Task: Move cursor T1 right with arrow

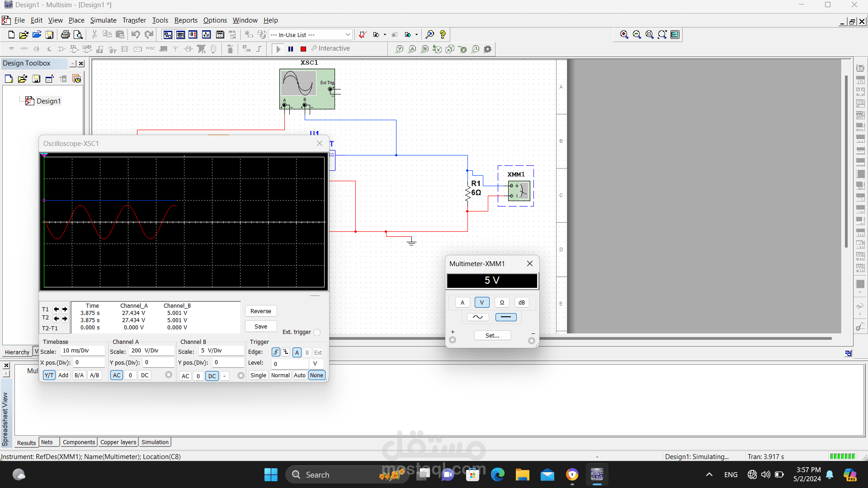Action: click(65, 310)
